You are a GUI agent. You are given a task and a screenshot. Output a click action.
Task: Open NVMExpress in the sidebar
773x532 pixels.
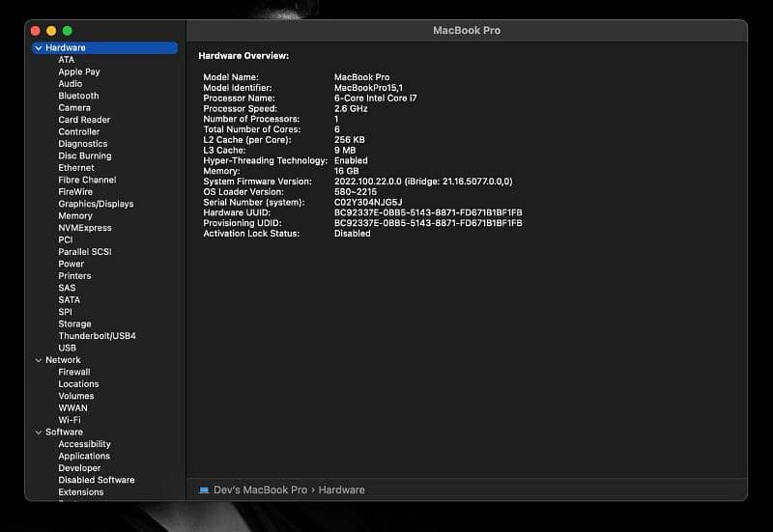coord(85,228)
